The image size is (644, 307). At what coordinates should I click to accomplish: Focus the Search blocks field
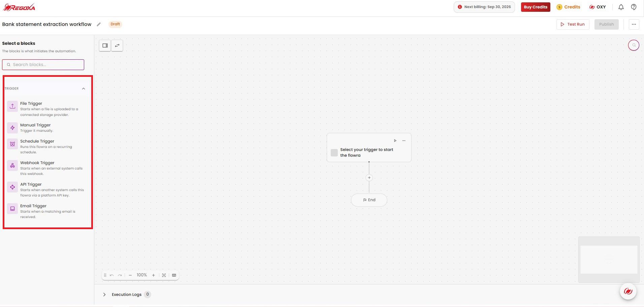(x=43, y=65)
